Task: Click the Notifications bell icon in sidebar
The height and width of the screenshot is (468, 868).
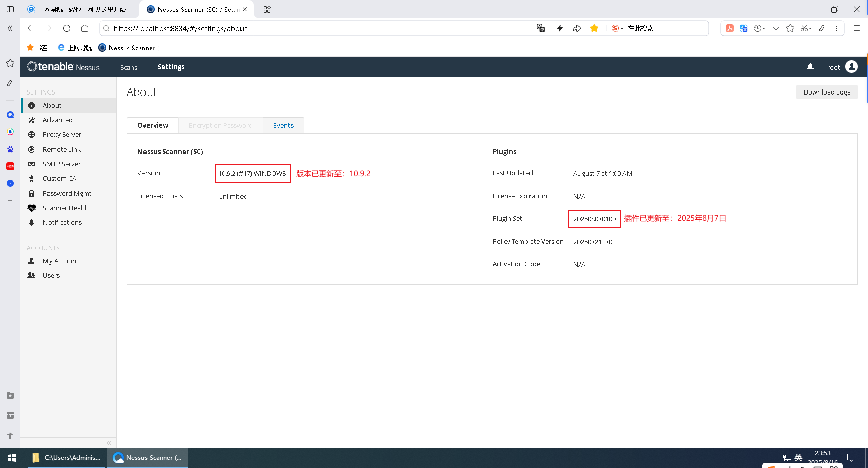Action: point(31,223)
